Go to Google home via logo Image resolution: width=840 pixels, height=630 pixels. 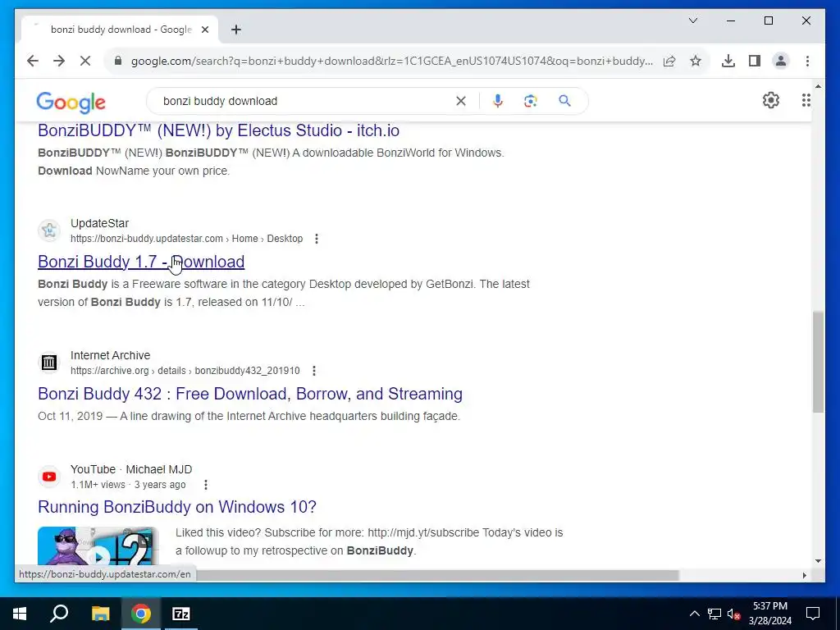click(71, 103)
